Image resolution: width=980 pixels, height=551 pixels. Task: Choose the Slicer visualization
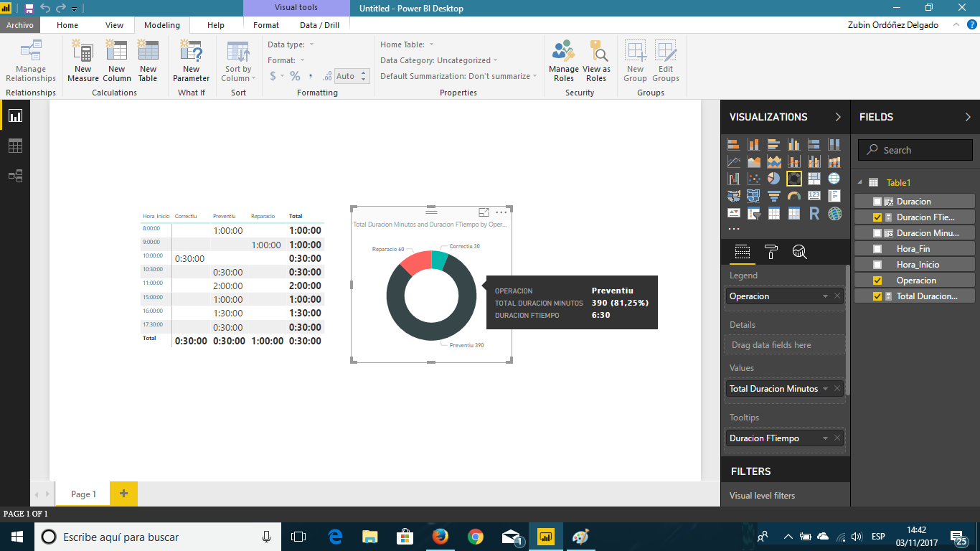753,213
